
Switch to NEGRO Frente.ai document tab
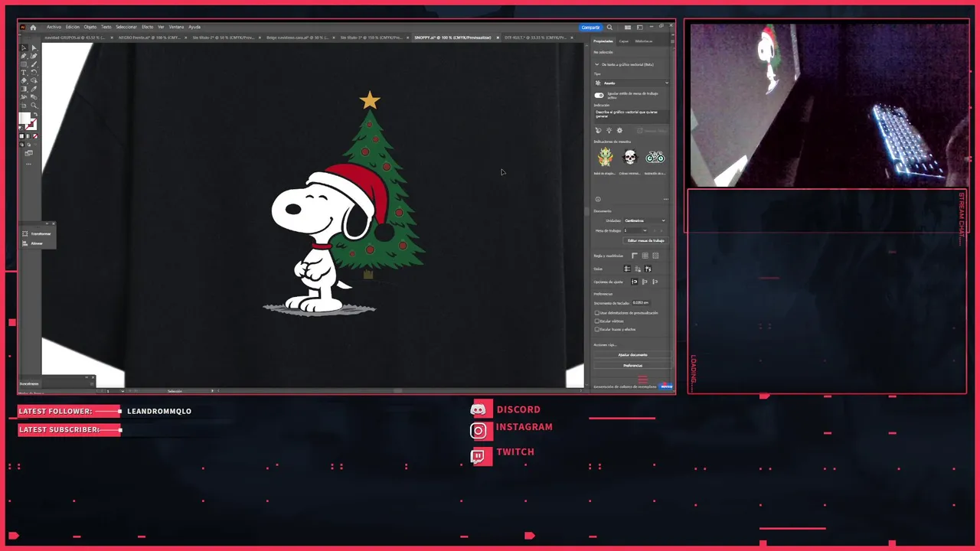pos(150,37)
